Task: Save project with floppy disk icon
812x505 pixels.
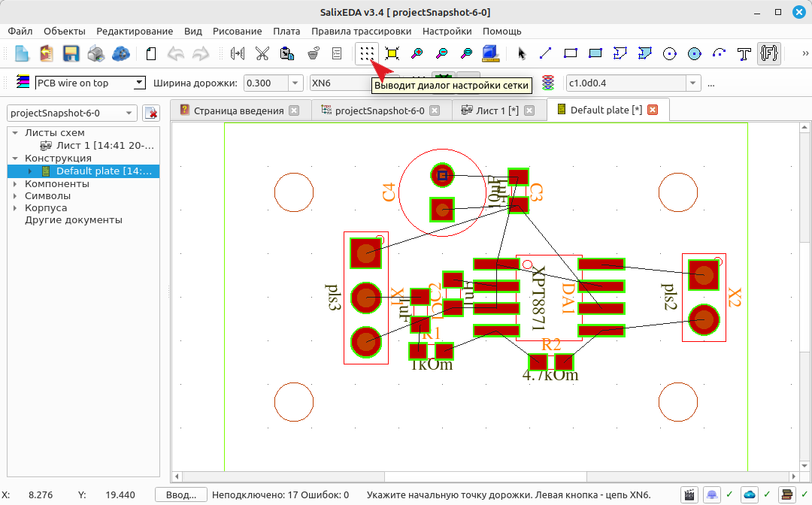Action: point(71,53)
